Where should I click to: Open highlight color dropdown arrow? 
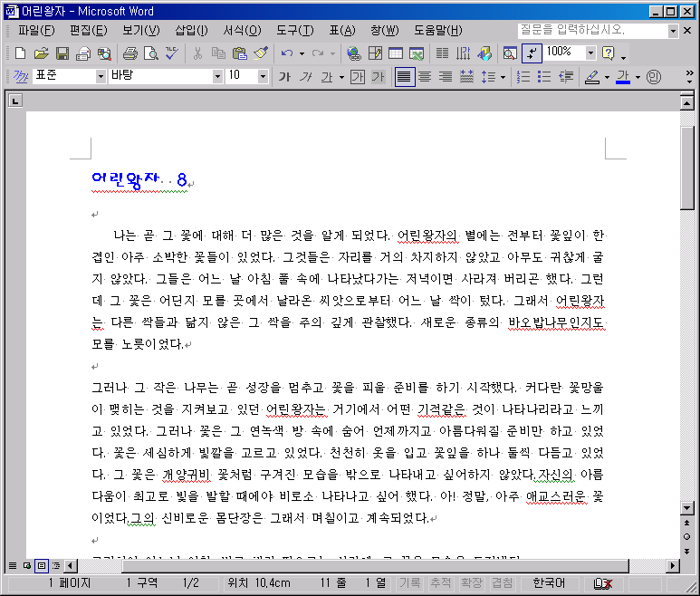pyautogui.click(x=607, y=77)
